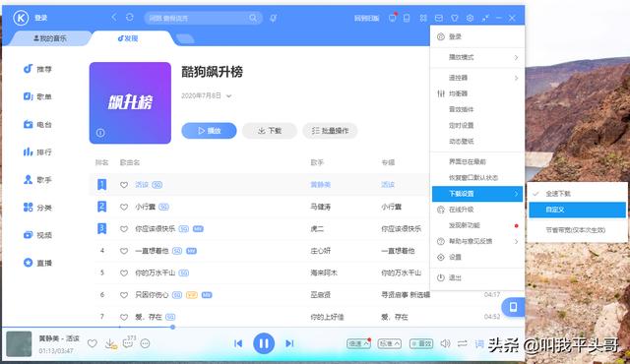Favorite song 小行星 with heart icon

[124, 207]
